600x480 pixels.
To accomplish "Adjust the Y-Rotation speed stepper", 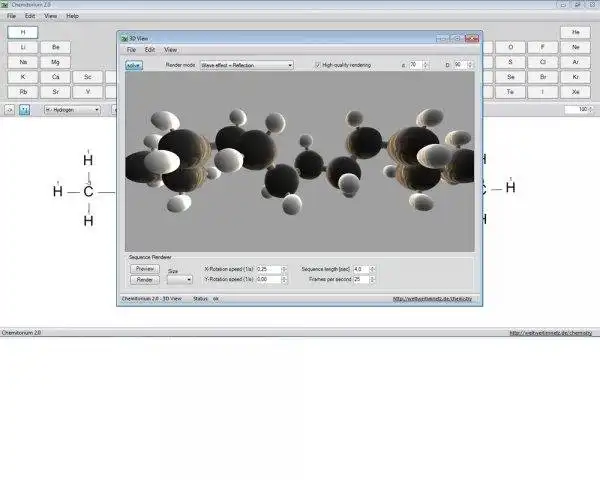I will coord(284,279).
